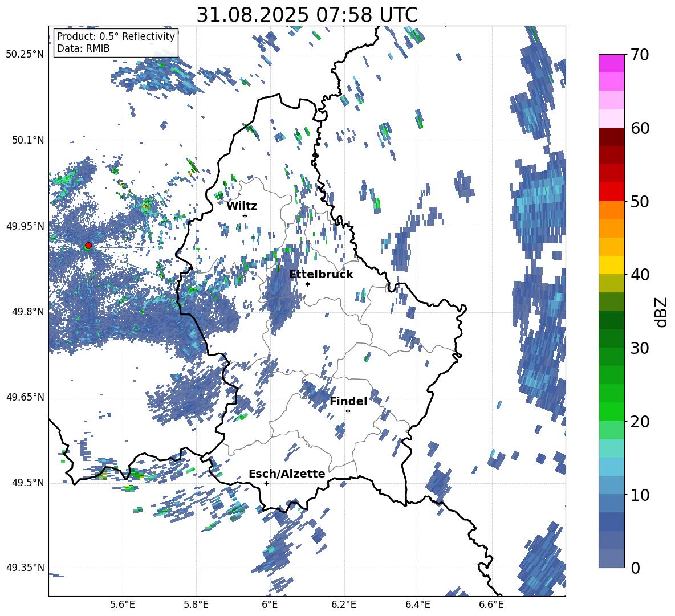Click the bright red colorbar segment above 50
Screen dimensions: 675x616
click(611, 191)
